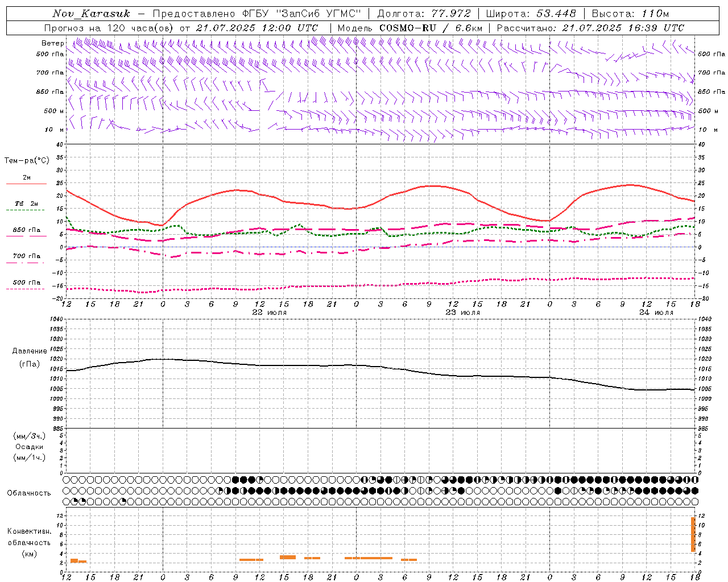Click the (гПа) unit under Давление
Screen dimensions: 728x582
click(29, 364)
